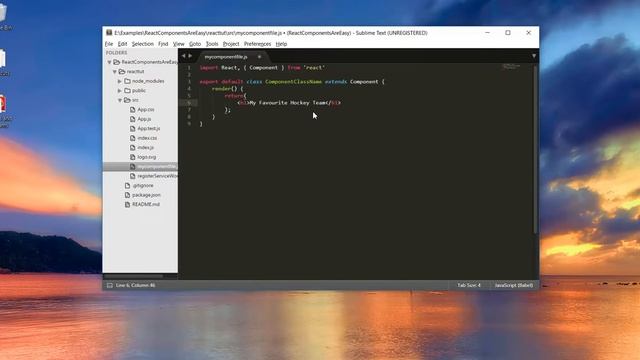Open App.css in the sidebar

coord(146,109)
